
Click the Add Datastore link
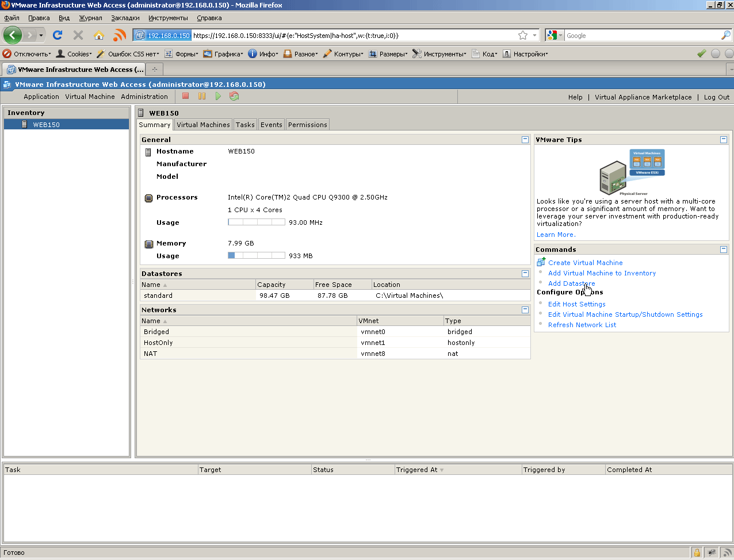click(571, 283)
